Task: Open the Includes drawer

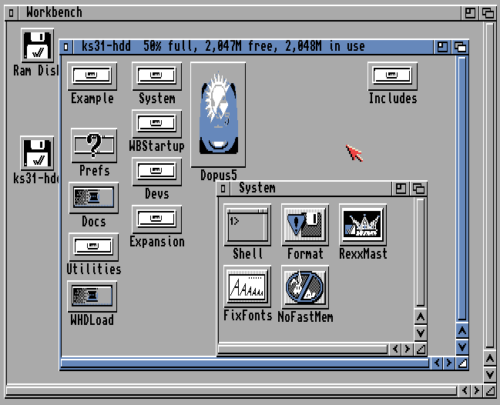Action: (392, 76)
